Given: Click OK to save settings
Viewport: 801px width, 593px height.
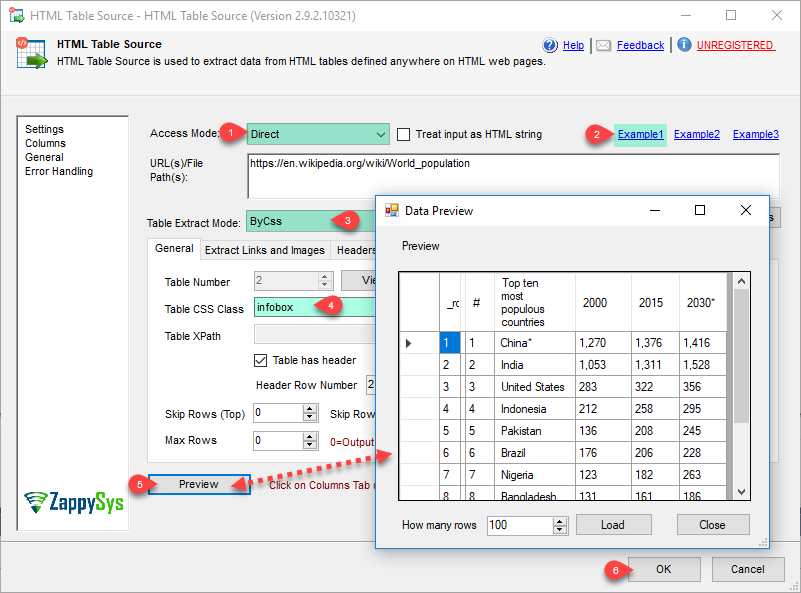Looking at the screenshot, I should (x=664, y=569).
